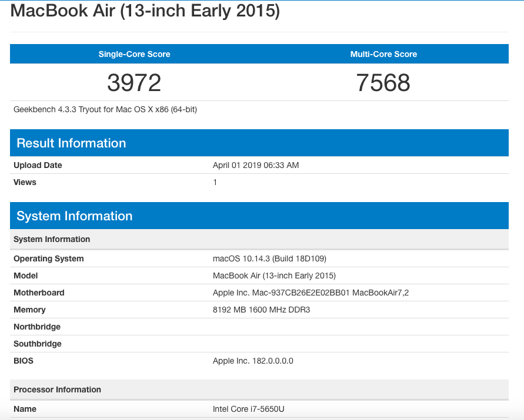Click the BIOS row label
The image size is (524, 420).
point(24,361)
